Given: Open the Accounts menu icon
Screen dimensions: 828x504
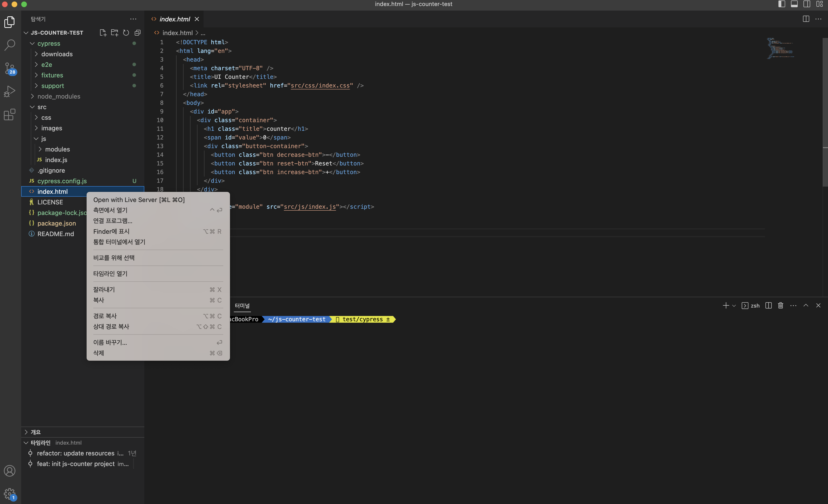Looking at the screenshot, I should click(10, 471).
